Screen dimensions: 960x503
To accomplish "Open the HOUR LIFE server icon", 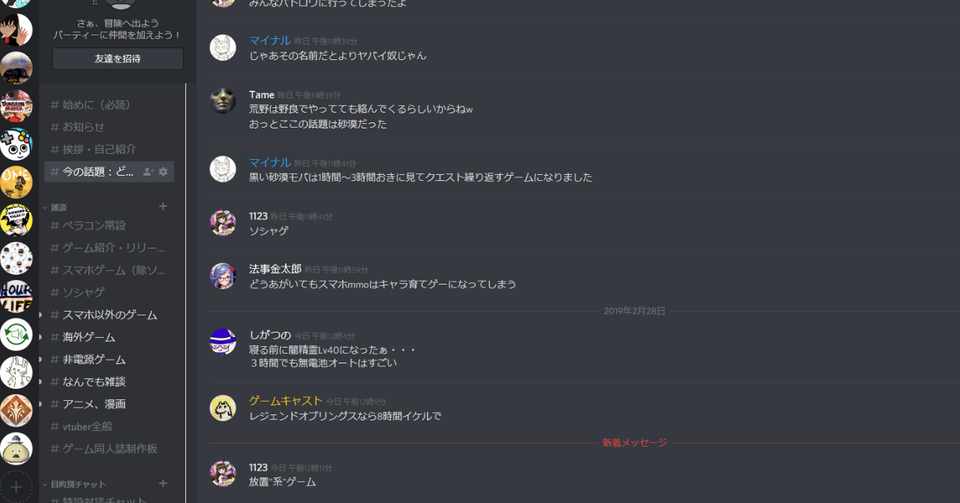I will coord(16,296).
